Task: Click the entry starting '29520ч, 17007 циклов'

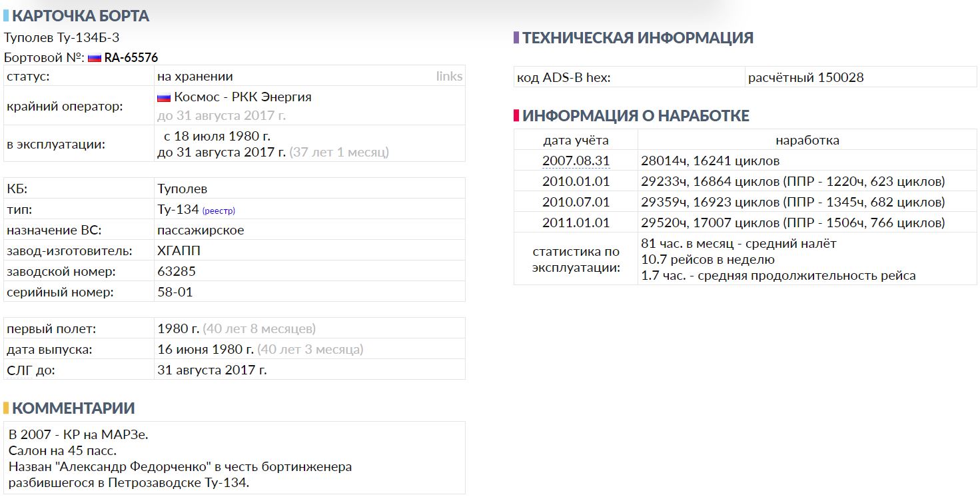Action: (x=793, y=223)
